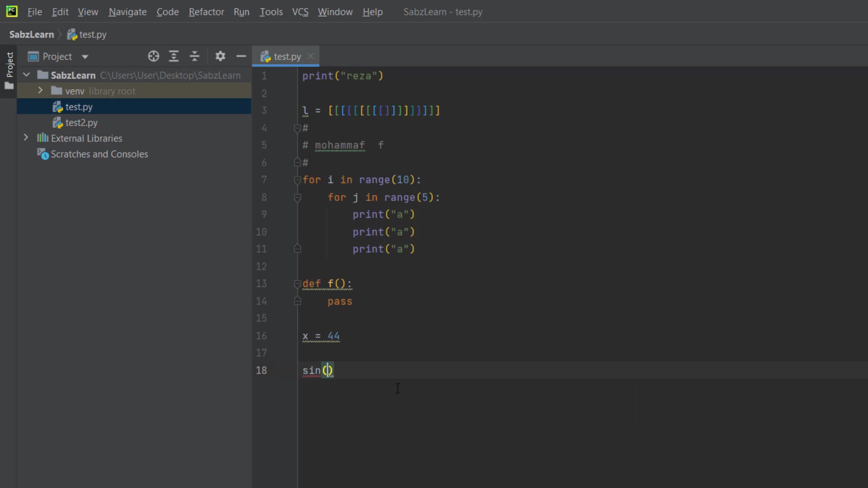Image resolution: width=868 pixels, height=488 pixels.
Task: Click the locate current file target icon
Action: (153, 56)
